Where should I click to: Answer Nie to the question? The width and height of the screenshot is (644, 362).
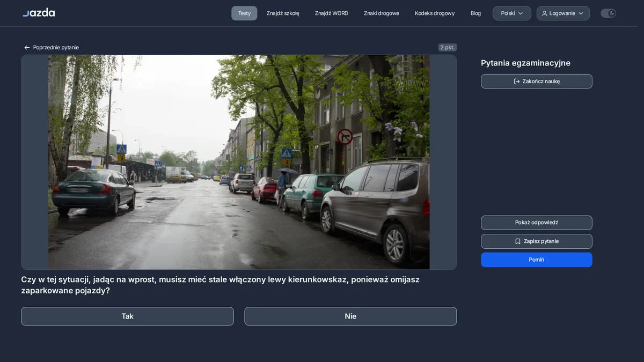click(350, 316)
